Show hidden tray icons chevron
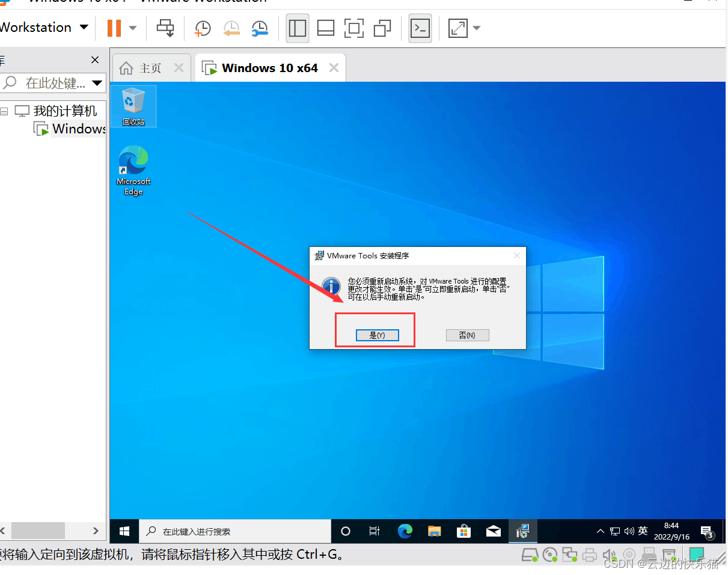 point(600,531)
